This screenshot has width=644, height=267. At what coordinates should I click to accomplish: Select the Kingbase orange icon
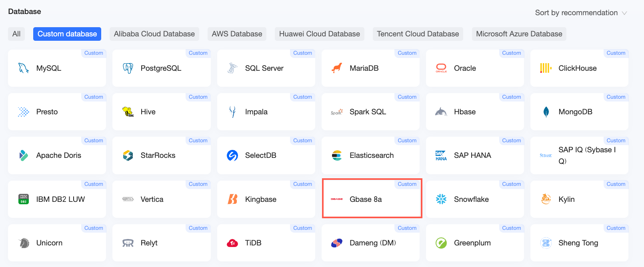(232, 199)
